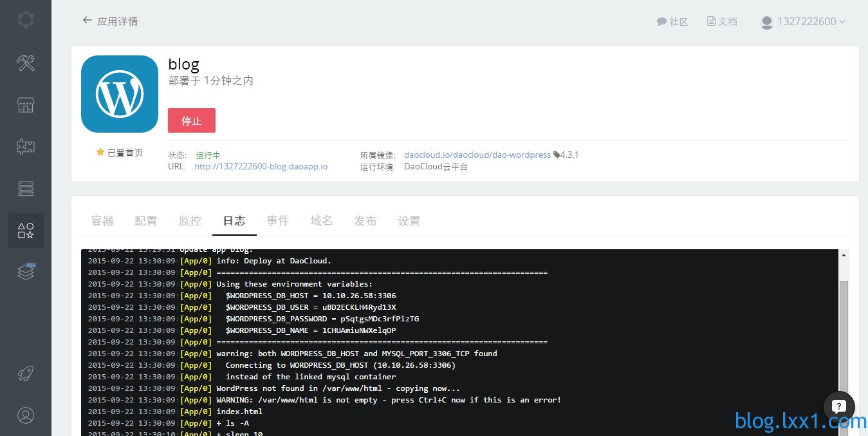
Task: Click the 部署于 1分钟之内 deployment text
Action: [211, 81]
